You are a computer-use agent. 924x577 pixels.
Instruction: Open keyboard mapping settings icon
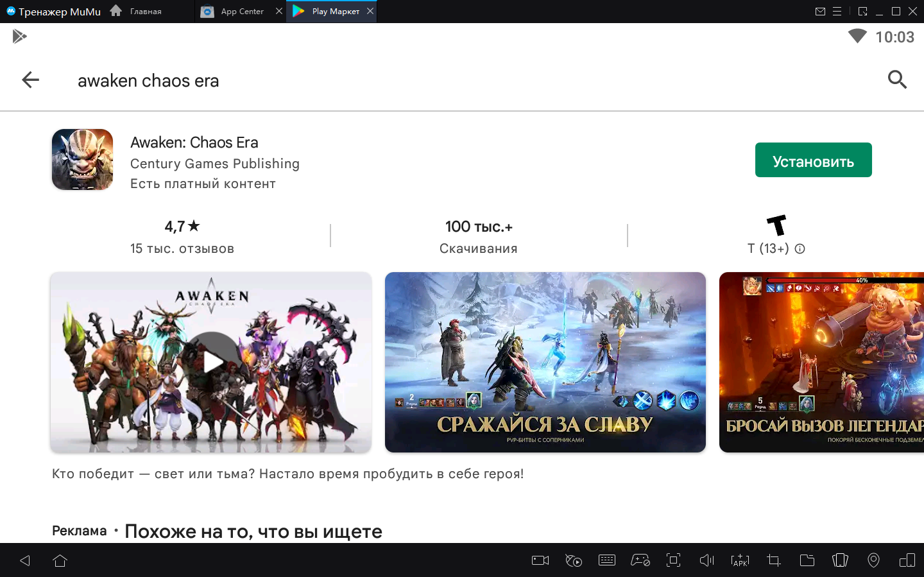[606, 560]
